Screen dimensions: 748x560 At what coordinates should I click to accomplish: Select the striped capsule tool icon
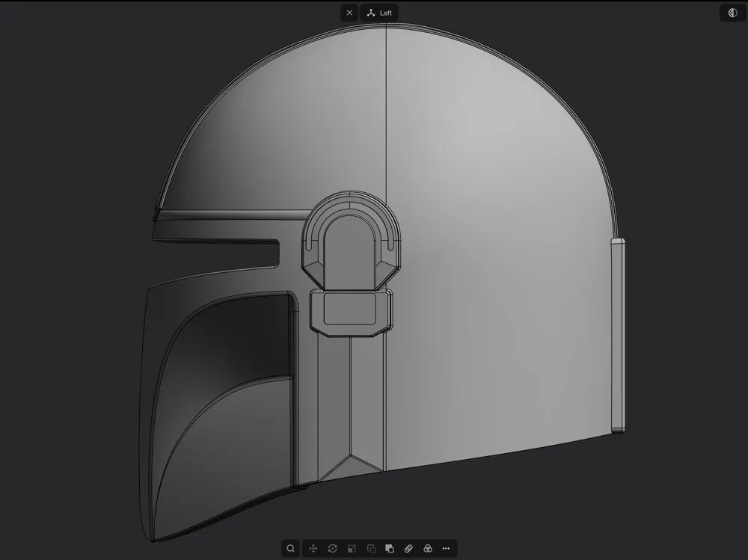(408, 549)
